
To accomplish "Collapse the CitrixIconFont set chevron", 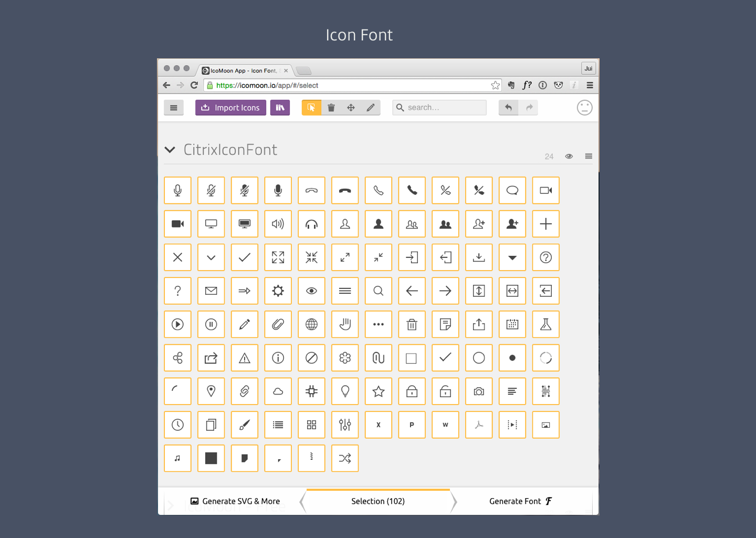I will [x=170, y=150].
